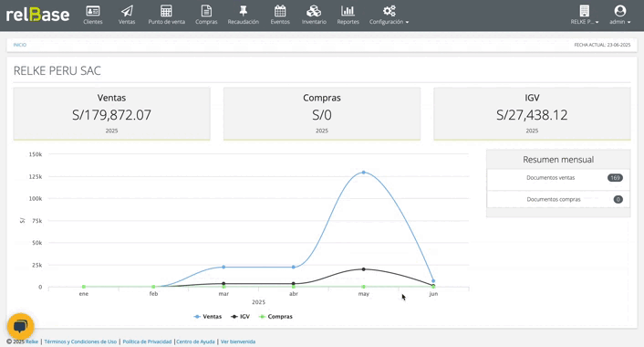Click the FECHA ACTUAL date text

coord(602,45)
